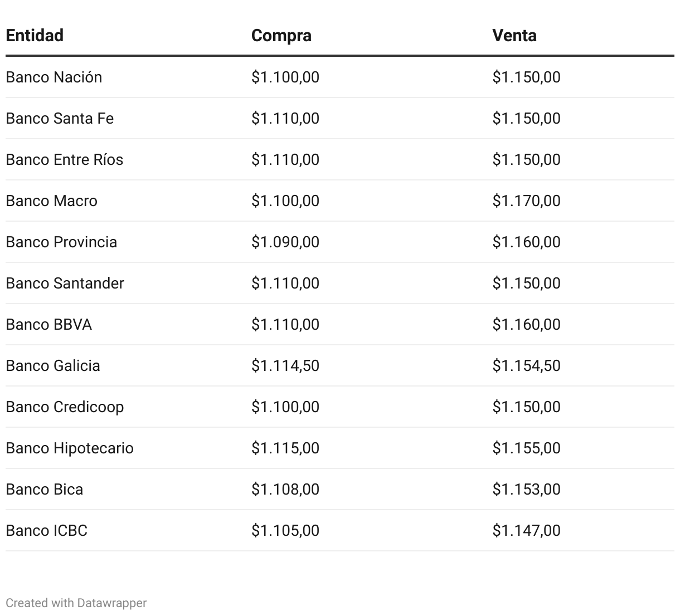Open the Created with Datawrapper link

(76, 603)
